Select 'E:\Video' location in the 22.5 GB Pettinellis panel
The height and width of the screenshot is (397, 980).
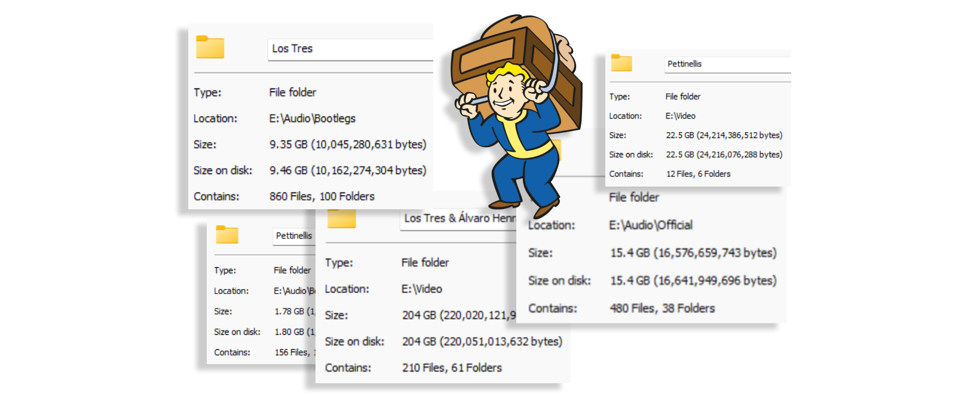(681, 116)
